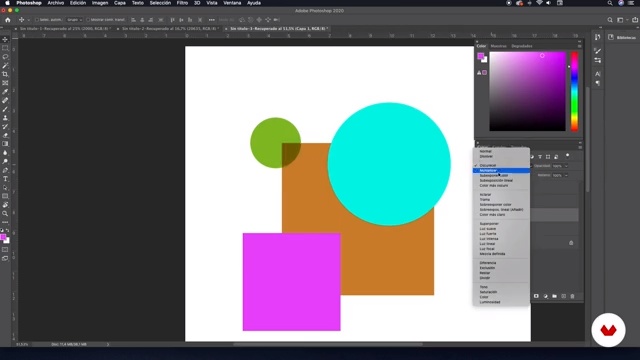Select the Zoom tool
This screenshot has height=360, width=640.
(x=5, y=213)
